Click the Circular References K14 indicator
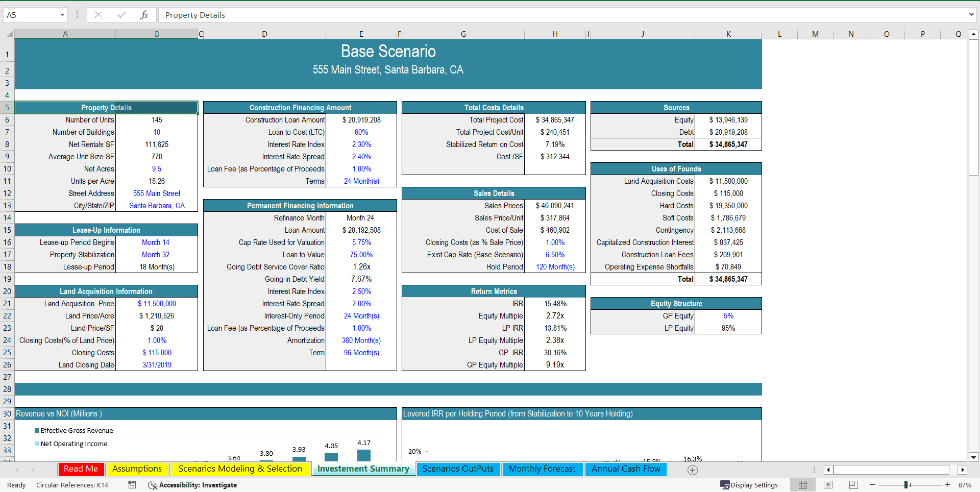 coord(72,485)
